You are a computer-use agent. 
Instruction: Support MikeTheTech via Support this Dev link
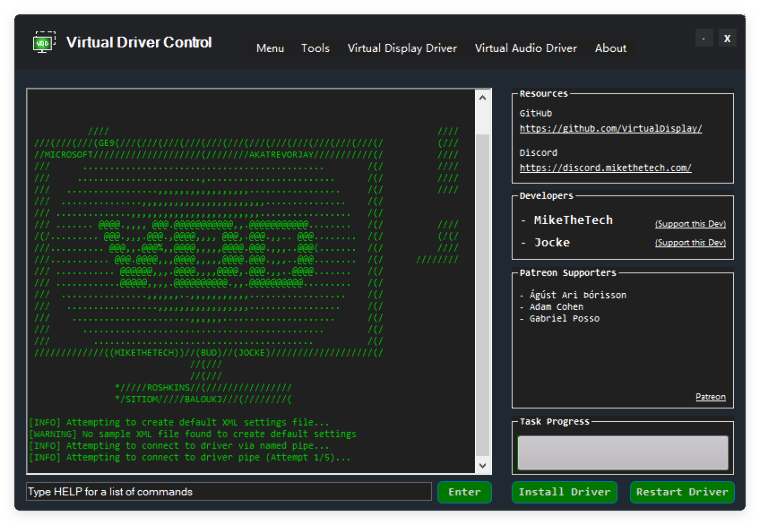(x=690, y=223)
